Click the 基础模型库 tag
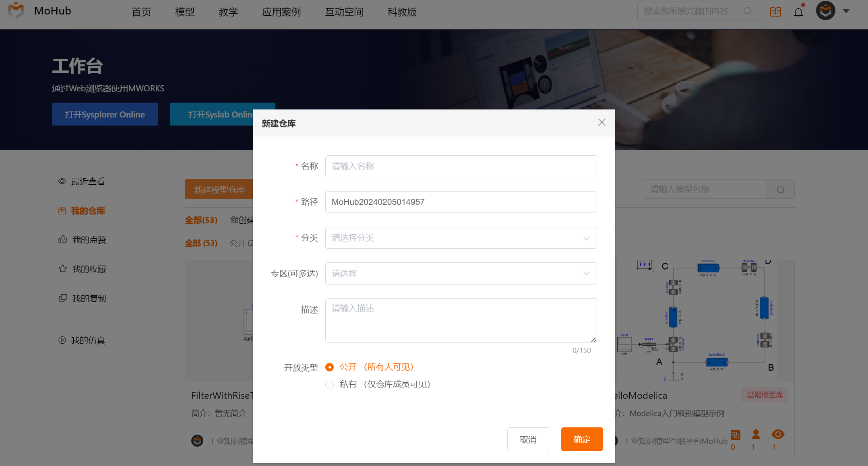The image size is (868, 466). point(765,395)
